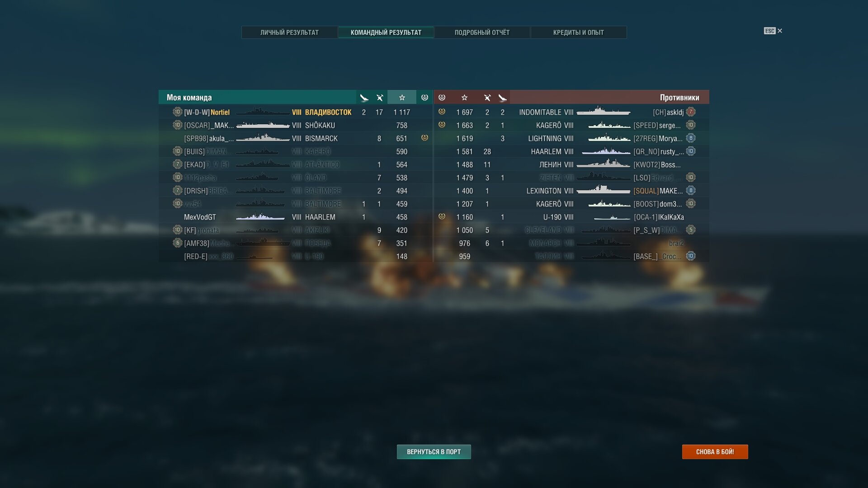
Task: Sort enemies by ships destroyed icon
Action: click(487, 98)
